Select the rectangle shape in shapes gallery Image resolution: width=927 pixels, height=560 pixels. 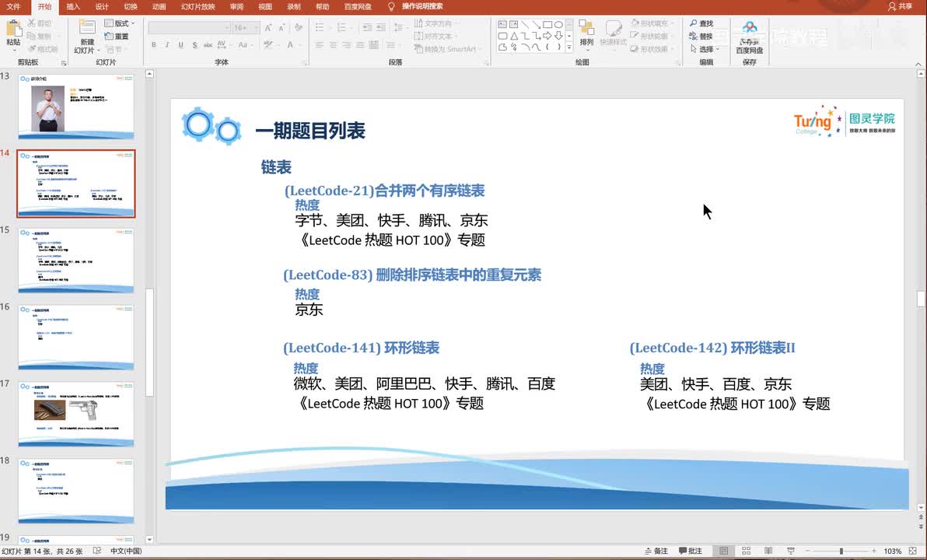click(547, 25)
